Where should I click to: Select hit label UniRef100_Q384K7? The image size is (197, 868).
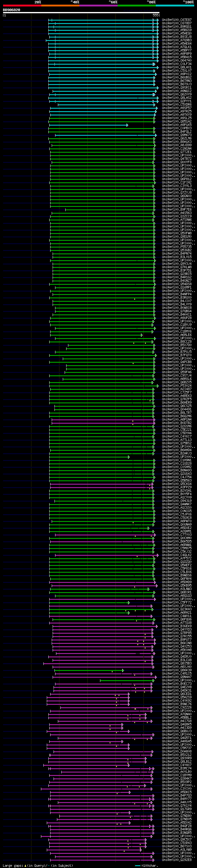177,778
